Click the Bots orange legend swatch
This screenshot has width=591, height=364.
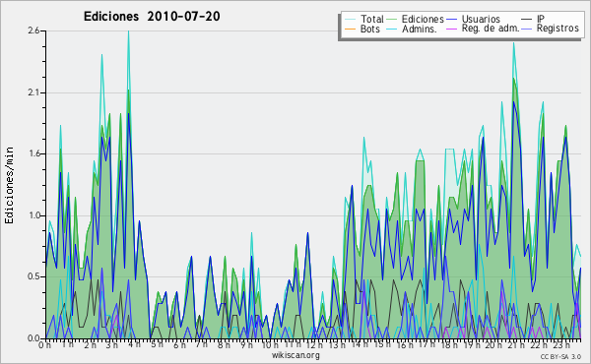[351, 29]
